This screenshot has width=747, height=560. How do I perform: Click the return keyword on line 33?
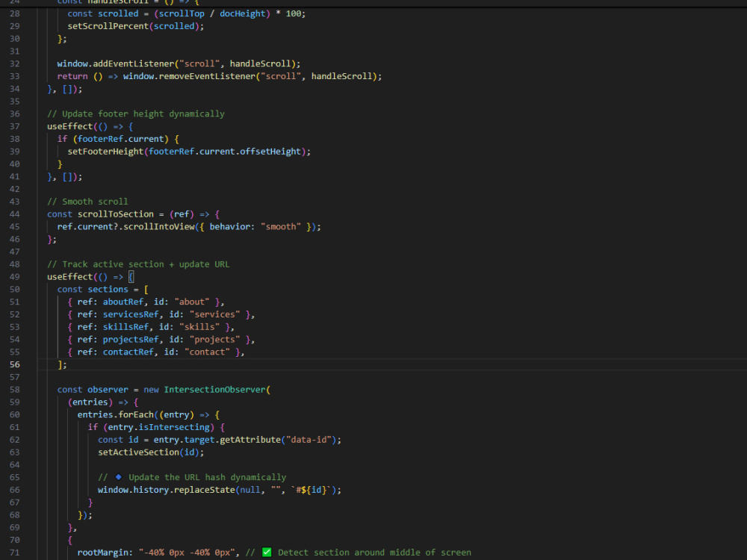(x=72, y=76)
